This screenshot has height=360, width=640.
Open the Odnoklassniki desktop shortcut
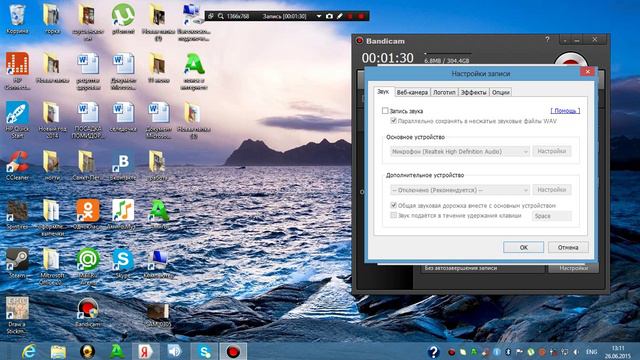point(88,214)
